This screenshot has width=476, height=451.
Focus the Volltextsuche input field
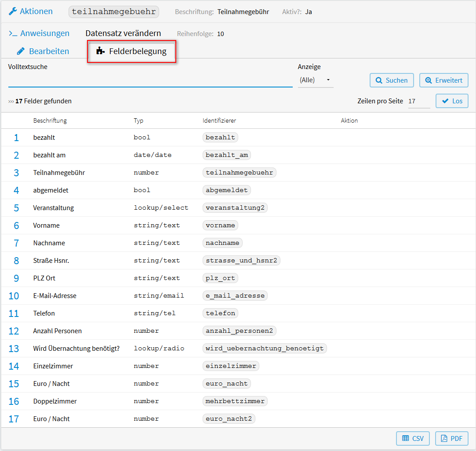150,80
